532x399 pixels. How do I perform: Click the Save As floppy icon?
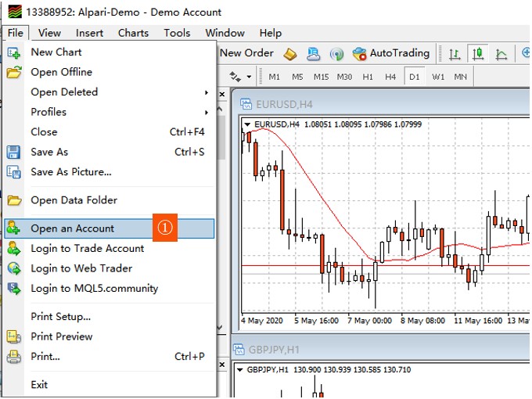(13, 153)
